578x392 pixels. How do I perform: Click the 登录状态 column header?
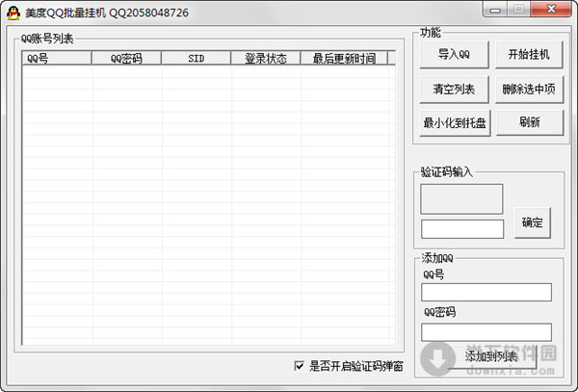click(x=266, y=58)
